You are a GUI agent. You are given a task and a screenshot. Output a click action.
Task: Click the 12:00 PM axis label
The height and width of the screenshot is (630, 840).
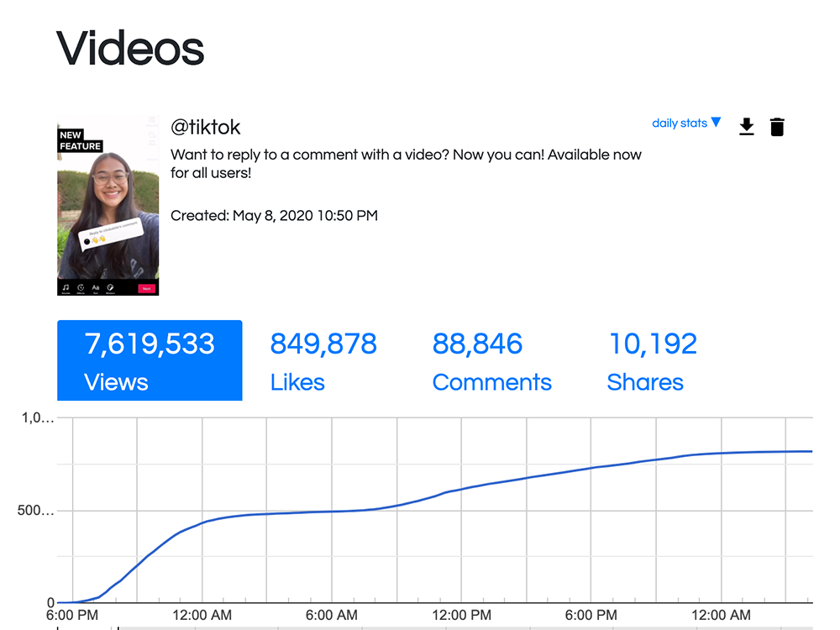[461, 615]
